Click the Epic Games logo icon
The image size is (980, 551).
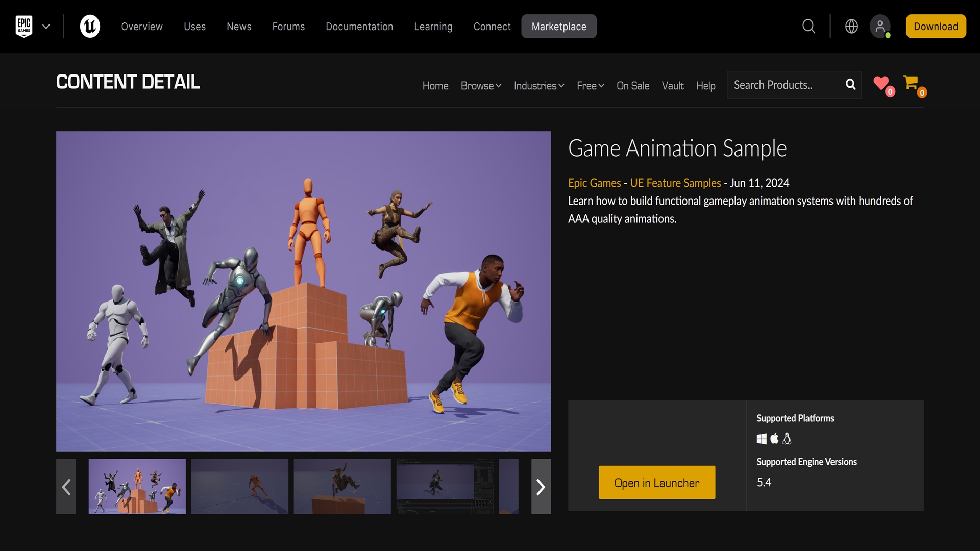(24, 27)
